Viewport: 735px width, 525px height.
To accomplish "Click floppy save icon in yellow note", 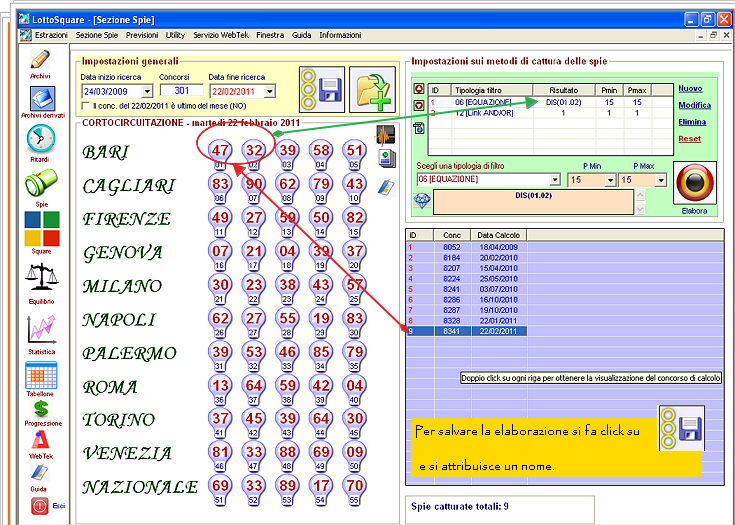I will pyautogui.click(x=681, y=428).
